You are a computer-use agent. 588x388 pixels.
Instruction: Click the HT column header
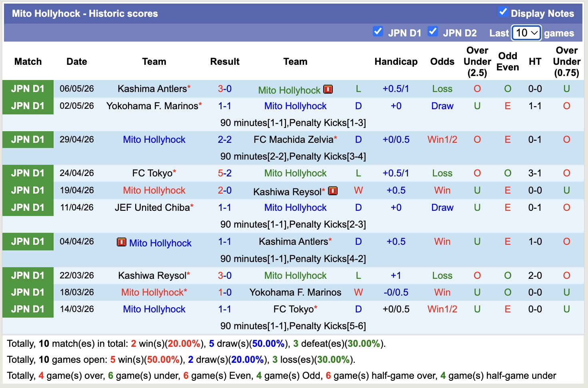[535, 62]
